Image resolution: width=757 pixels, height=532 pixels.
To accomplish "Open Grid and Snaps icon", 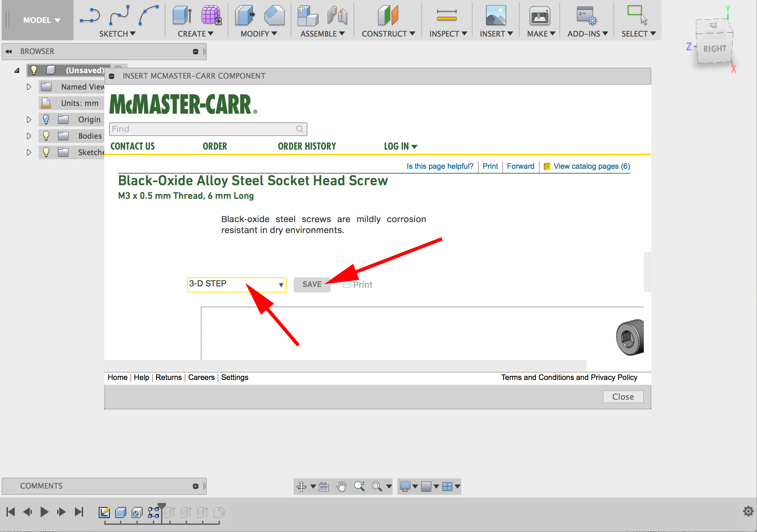I will (x=426, y=486).
